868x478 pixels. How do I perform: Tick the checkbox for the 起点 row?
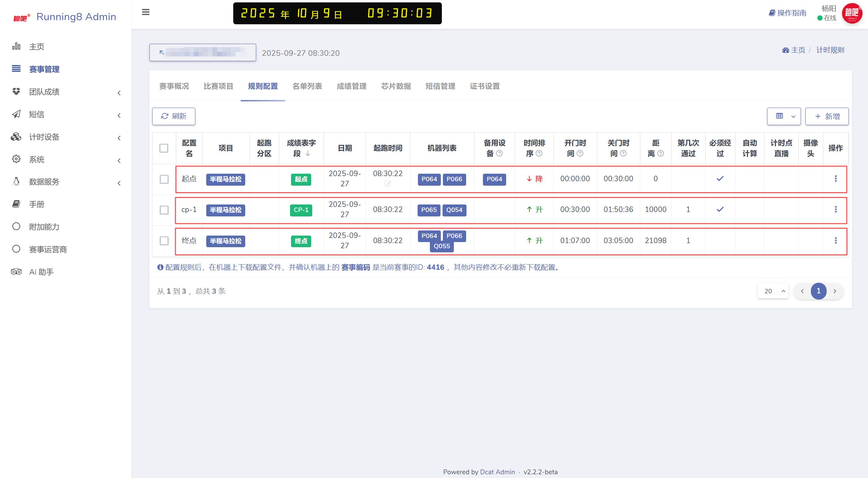coord(164,179)
